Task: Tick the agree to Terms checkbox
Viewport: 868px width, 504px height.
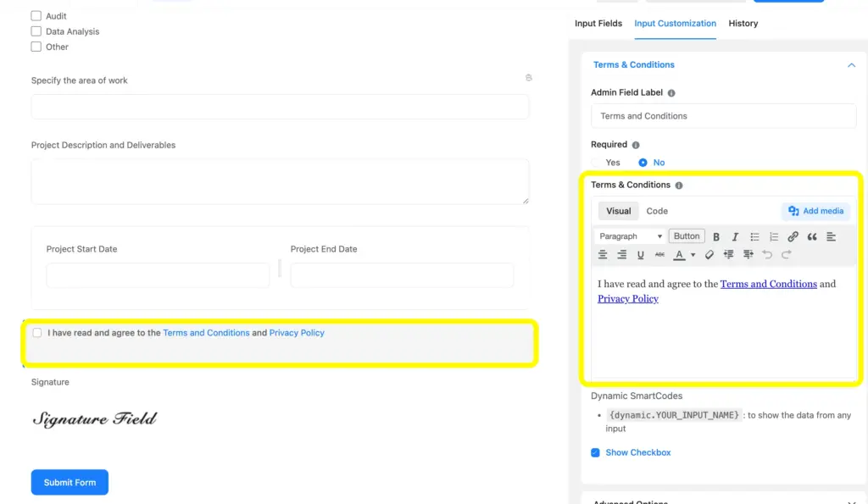Action: 37,333
